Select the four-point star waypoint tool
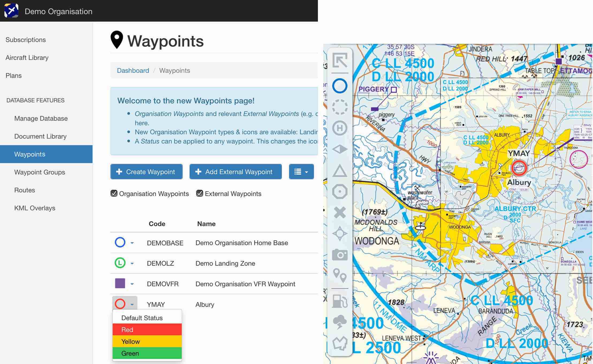Image resolution: width=593 pixels, height=364 pixels. point(340,233)
